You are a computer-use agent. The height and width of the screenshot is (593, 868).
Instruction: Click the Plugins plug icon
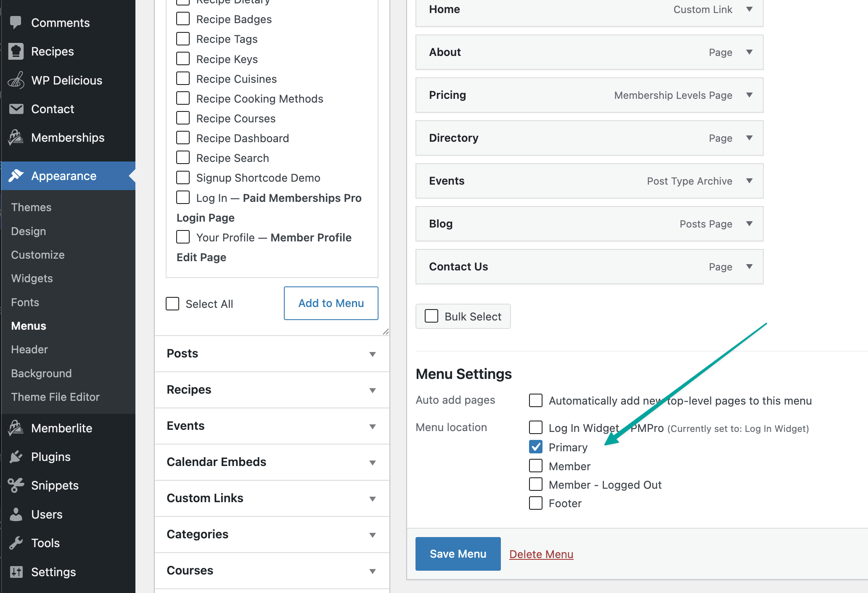point(16,457)
